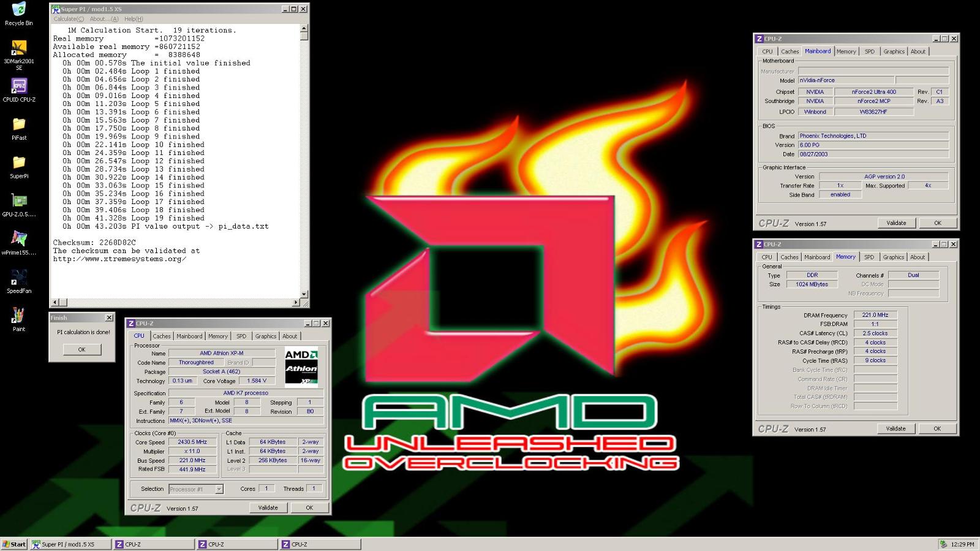The image size is (980, 551).
Task: Select About tab in Mainboard CPU-Z window
Action: click(x=918, y=51)
